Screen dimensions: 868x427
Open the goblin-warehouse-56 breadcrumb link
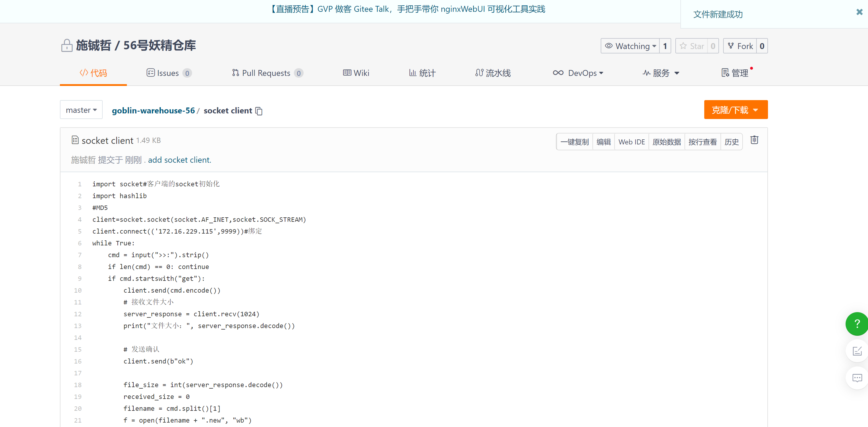point(153,111)
